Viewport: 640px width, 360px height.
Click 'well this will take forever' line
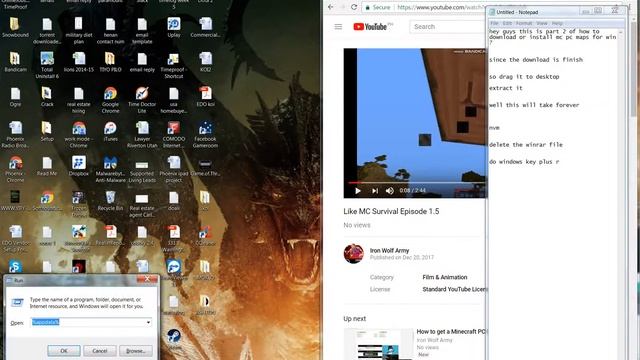tap(534, 105)
